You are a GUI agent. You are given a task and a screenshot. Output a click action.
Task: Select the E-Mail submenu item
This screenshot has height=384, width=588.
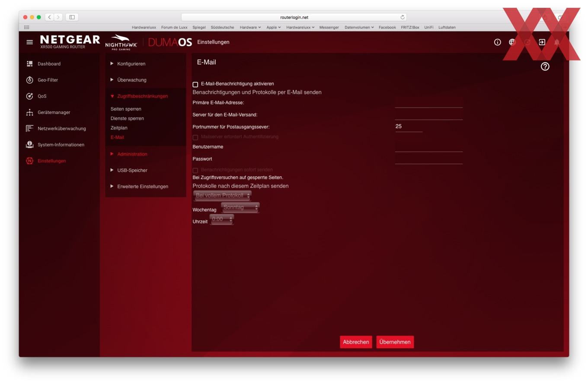point(117,137)
